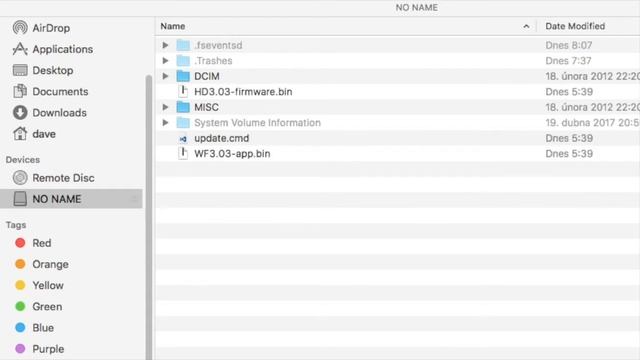
Task: Open the Applications sidebar item
Action: [63, 49]
